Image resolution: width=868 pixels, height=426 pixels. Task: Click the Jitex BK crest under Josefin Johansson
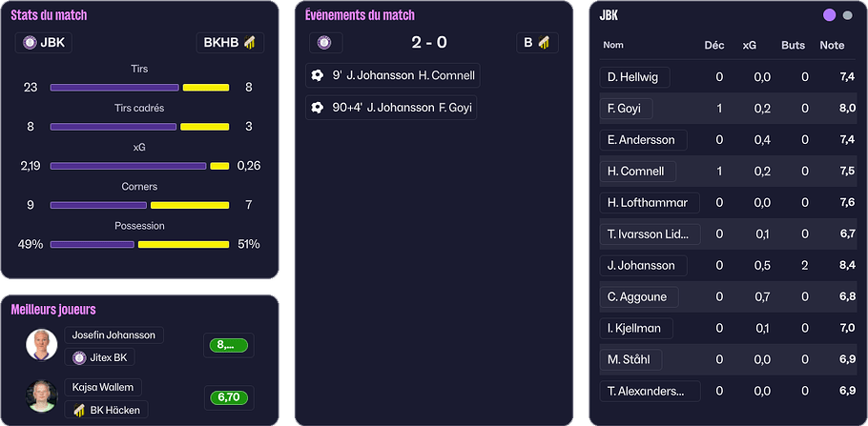coord(80,358)
